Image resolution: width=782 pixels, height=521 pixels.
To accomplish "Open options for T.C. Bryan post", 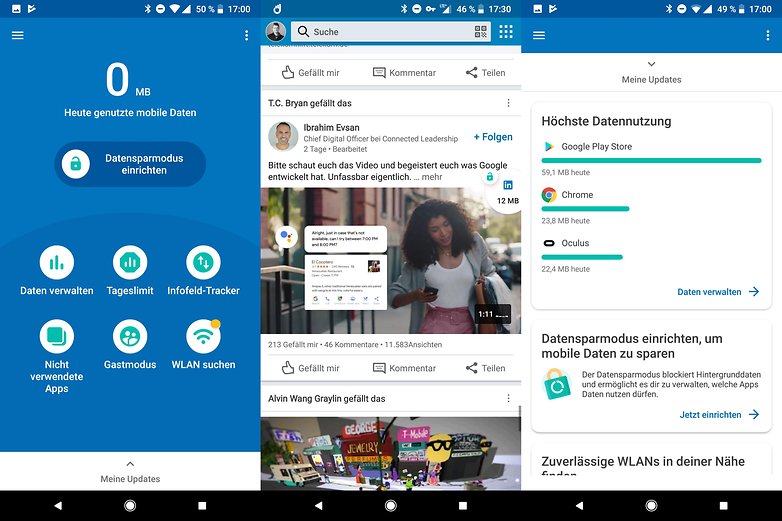I will pyautogui.click(x=508, y=103).
